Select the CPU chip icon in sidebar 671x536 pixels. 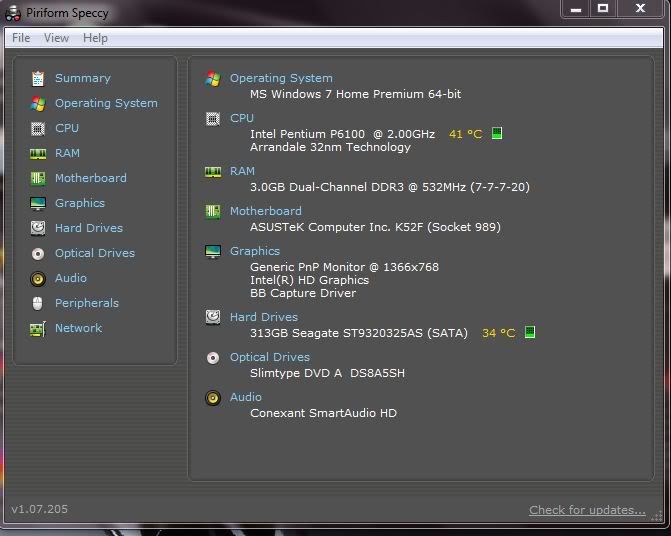(x=38, y=128)
